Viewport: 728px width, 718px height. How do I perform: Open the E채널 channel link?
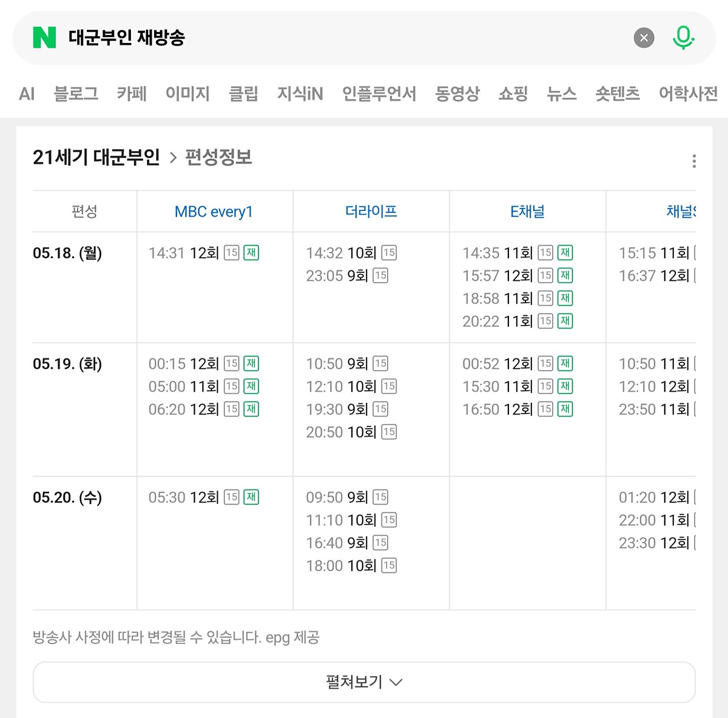[x=527, y=211]
